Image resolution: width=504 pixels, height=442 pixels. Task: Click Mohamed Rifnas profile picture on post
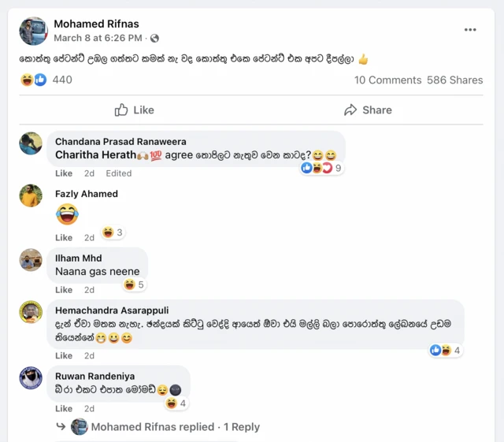pos(33,31)
